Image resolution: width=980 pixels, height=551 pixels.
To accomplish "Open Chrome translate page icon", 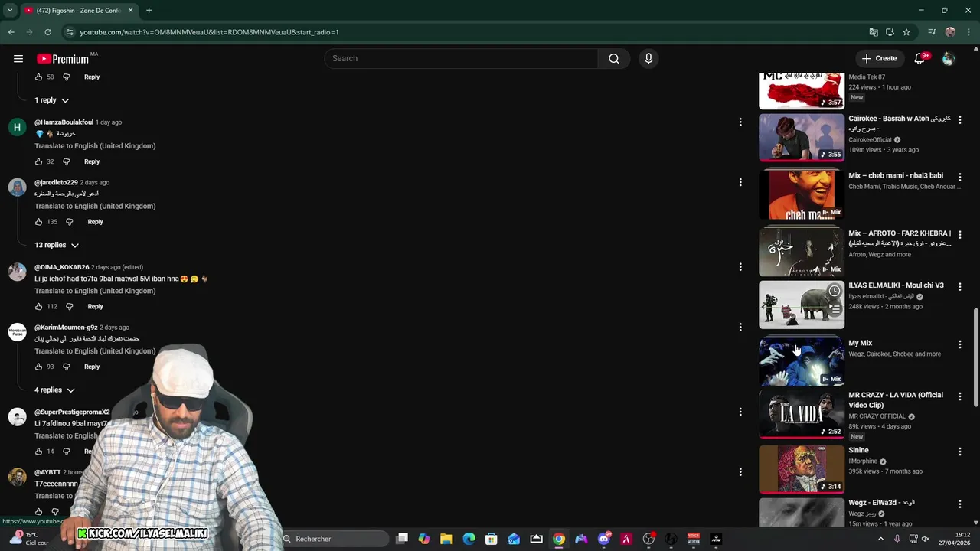I will coord(874,32).
